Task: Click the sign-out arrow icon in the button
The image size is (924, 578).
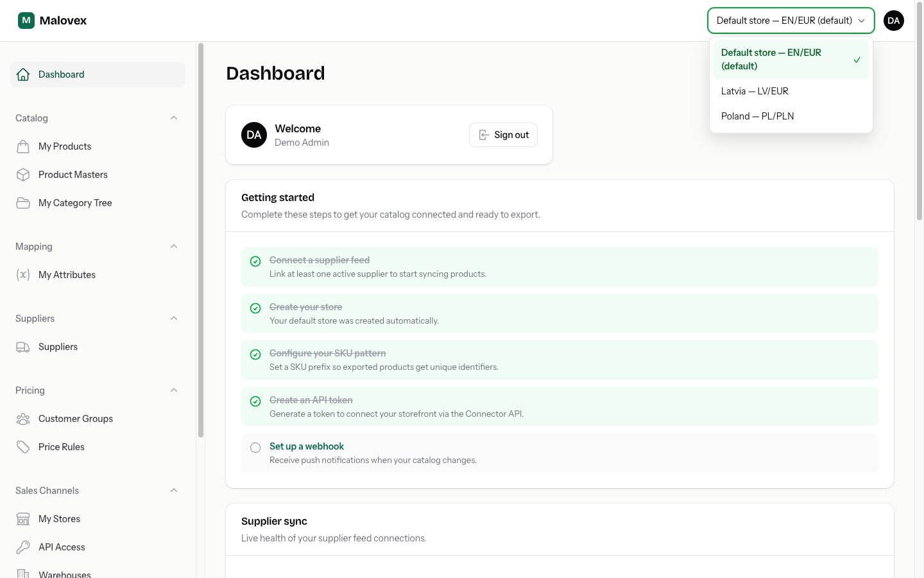Action: pos(484,135)
